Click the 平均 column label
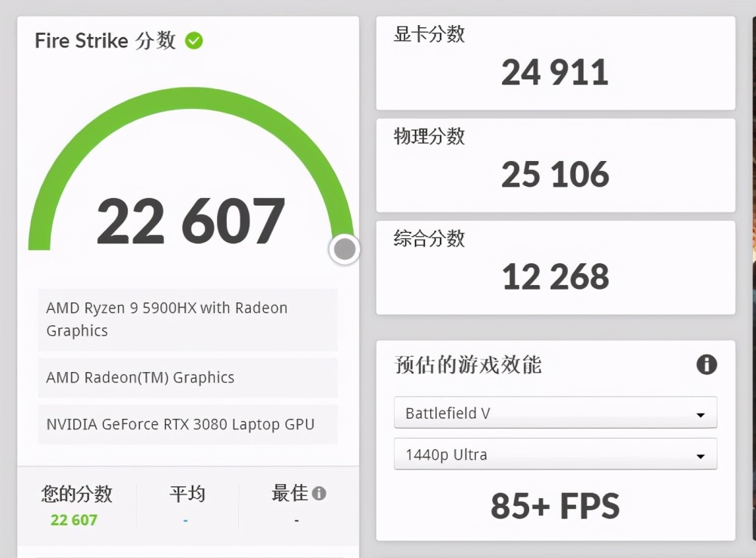 tap(187, 494)
